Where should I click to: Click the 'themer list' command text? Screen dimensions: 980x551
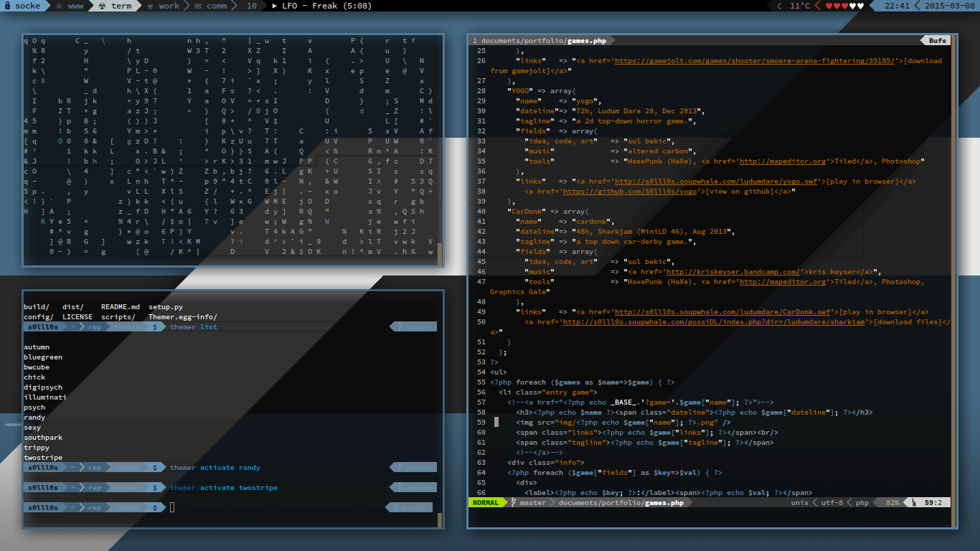click(x=194, y=327)
